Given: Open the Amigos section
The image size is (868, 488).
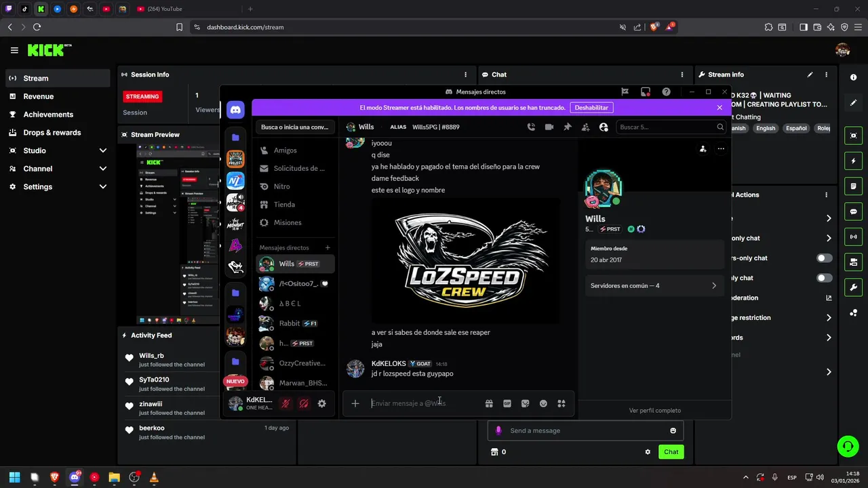Looking at the screenshot, I should click(296, 150).
